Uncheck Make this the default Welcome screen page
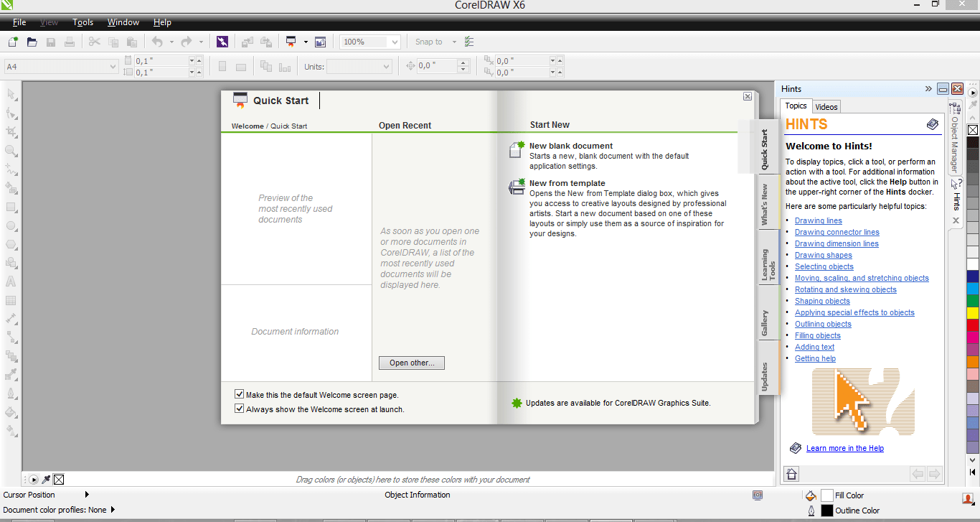Image resolution: width=980 pixels, height=522 pixels. (x=240, y=394)
